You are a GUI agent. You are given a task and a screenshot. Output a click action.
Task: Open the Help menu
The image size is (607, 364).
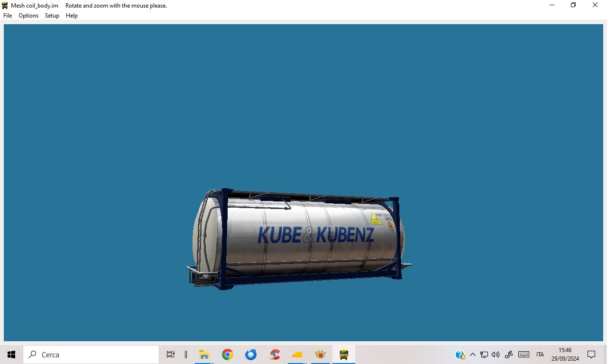point(72,16)
